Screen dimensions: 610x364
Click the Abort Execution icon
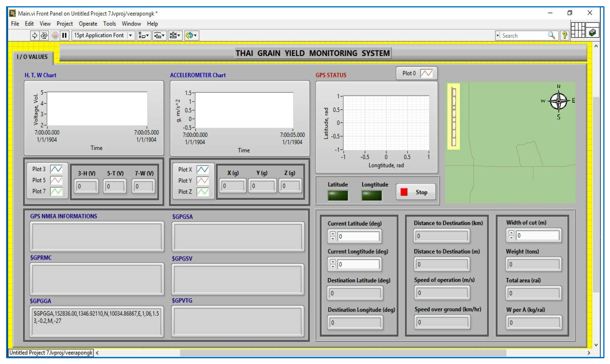55,35
